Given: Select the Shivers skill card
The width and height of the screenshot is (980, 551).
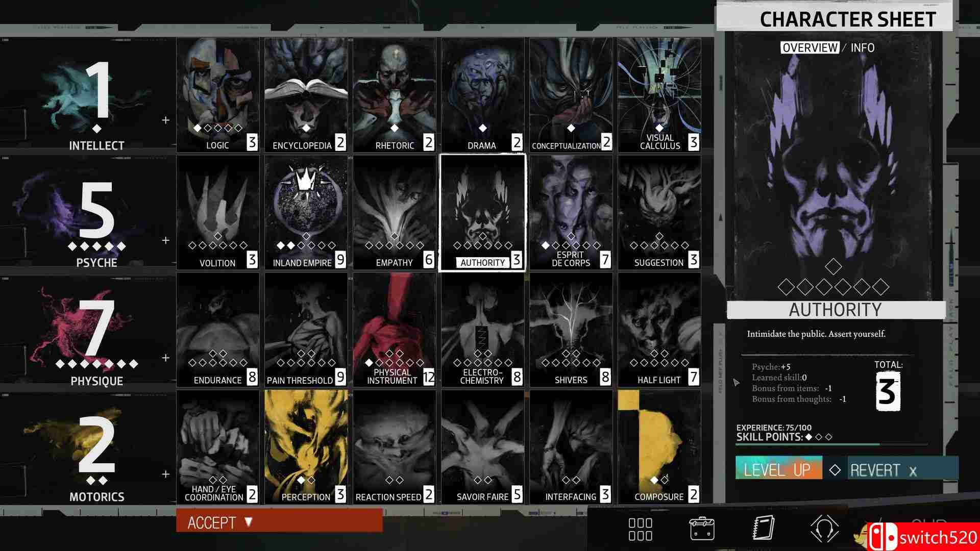Looking at the screenshot, I should (571, 330).
